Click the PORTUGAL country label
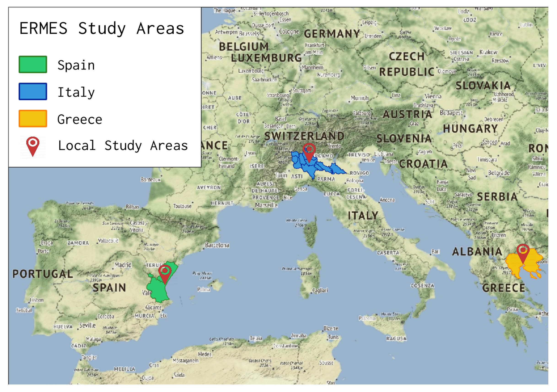Screen dimensions: 557x392 pyautogui.click(x=43, y=274)
